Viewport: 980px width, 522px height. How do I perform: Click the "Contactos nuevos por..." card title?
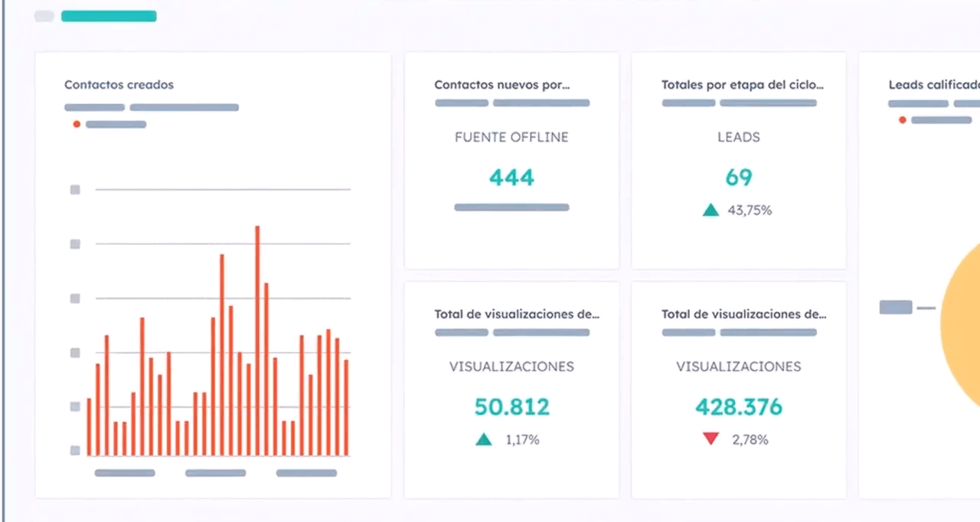(x=502, y=85)
